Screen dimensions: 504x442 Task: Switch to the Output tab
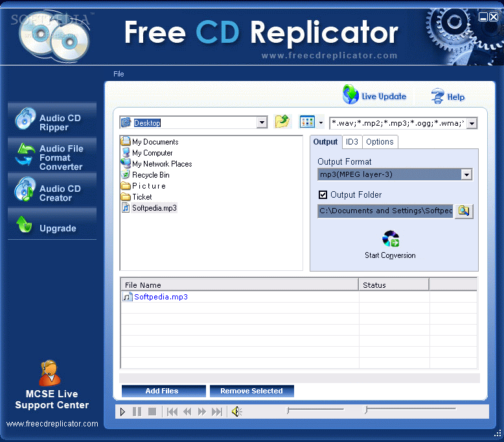click(x=325, y=142)
